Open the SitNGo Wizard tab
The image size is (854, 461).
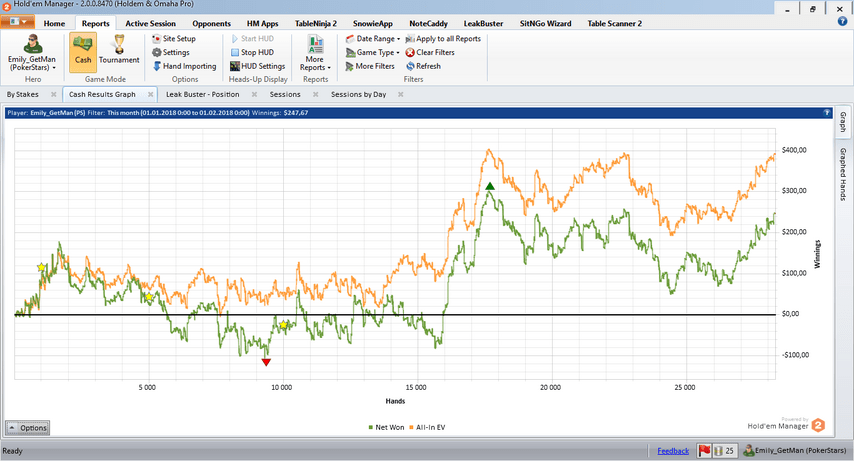pos(545,23)
